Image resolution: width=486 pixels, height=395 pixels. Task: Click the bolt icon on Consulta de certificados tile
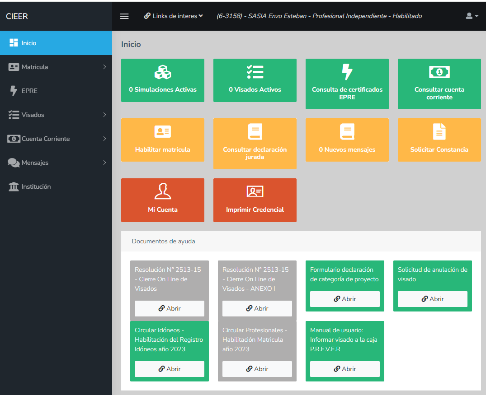pyautogui.click(x=347, y=72)
